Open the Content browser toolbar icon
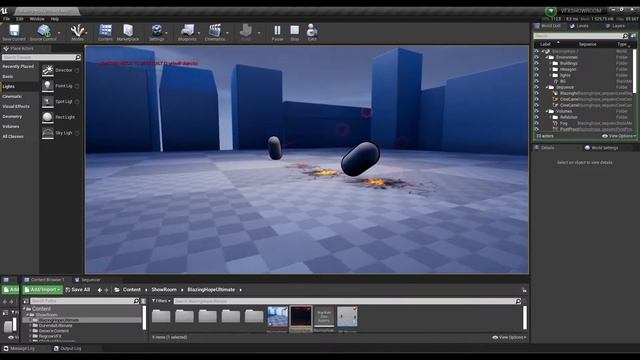The image size is (640, 360). point(105,31)
